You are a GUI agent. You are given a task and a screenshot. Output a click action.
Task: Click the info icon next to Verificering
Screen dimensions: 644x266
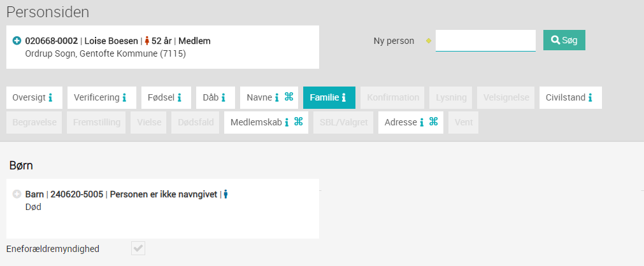124,98
